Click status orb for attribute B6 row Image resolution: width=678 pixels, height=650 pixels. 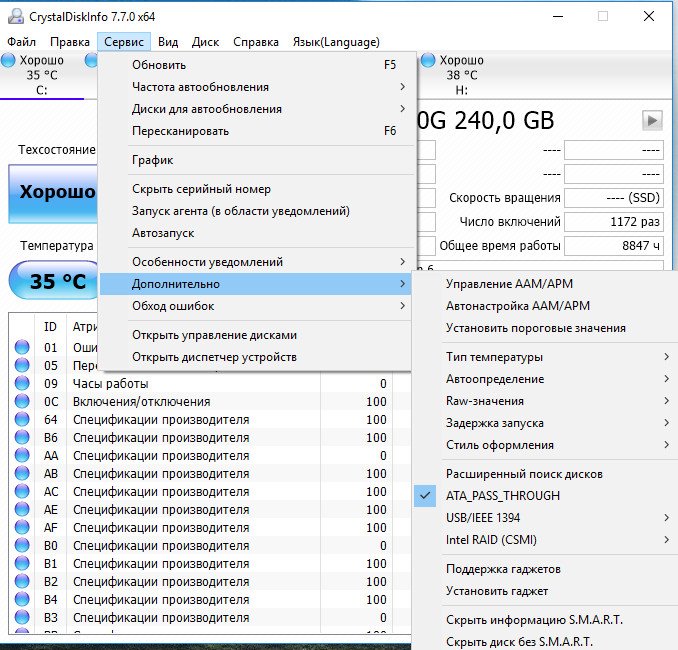click(x=22, y=437)
